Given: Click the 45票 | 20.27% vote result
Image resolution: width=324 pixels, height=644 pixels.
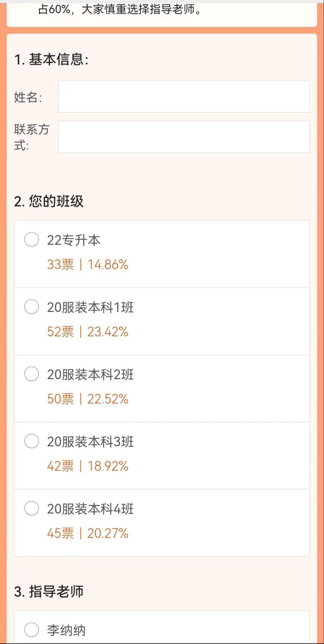Looking at the screenshot, I should point(88,533).
